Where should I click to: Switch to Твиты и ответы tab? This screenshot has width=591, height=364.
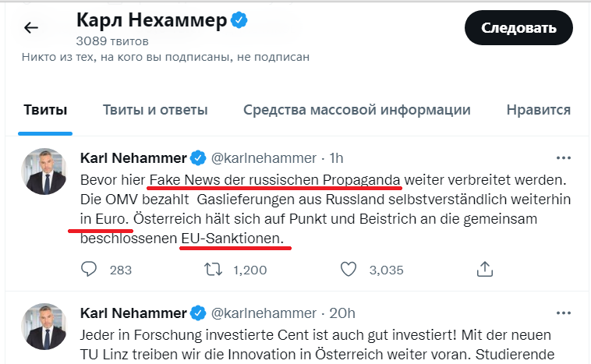click(x=154, y=110)
